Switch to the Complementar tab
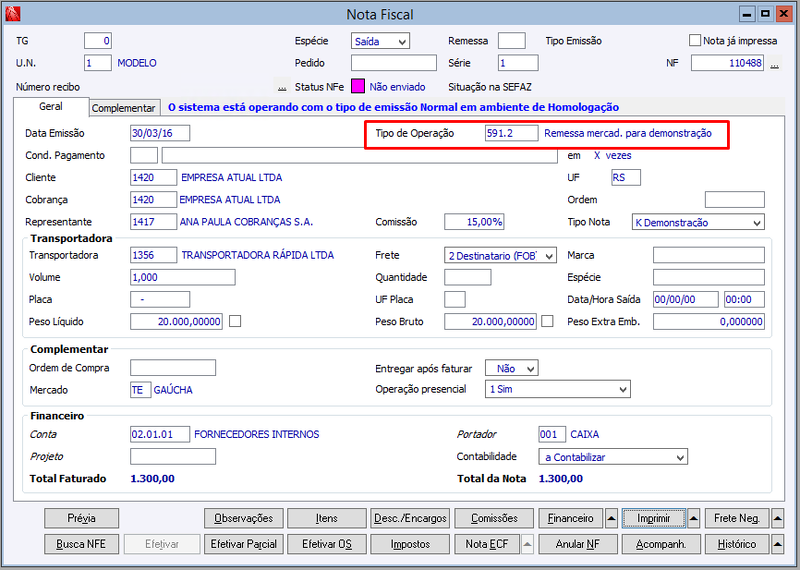Image resolution: width=800 pixels, height=570 pixels. pos(123,108)
